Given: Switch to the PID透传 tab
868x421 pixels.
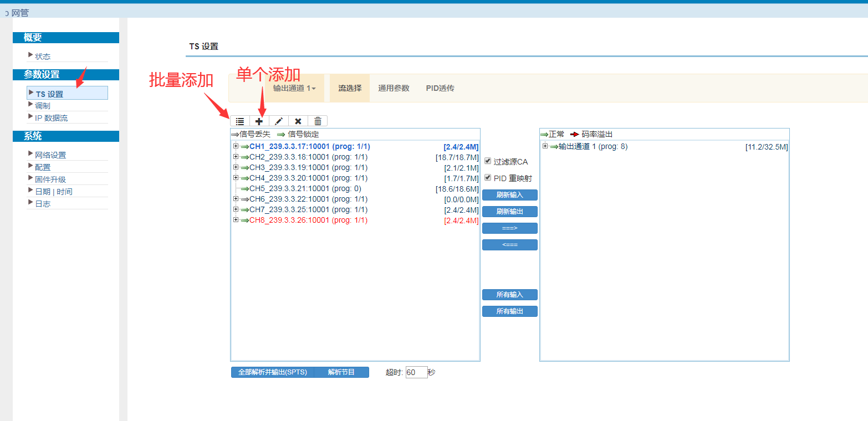Looking at the screenshot, I should [440, 88].
